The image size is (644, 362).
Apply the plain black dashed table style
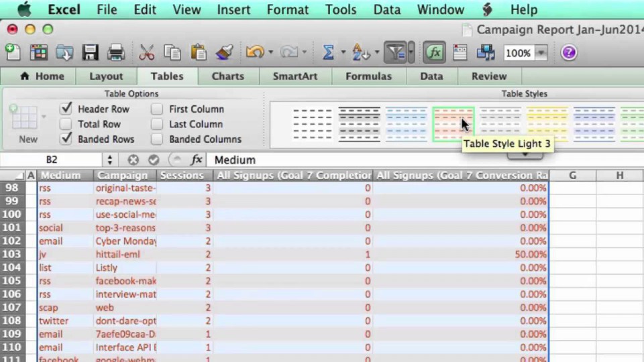[x=313, y=124]
